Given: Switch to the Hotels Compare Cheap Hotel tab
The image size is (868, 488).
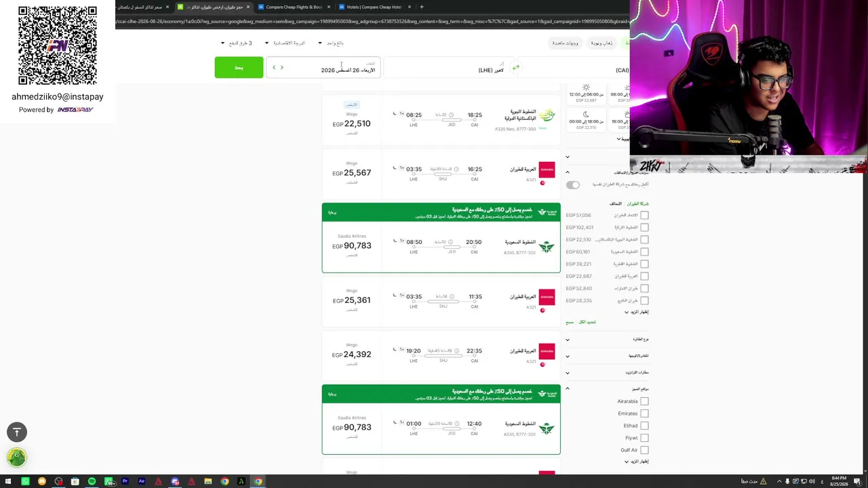Looking at the screenshot, I should (373, 7).
